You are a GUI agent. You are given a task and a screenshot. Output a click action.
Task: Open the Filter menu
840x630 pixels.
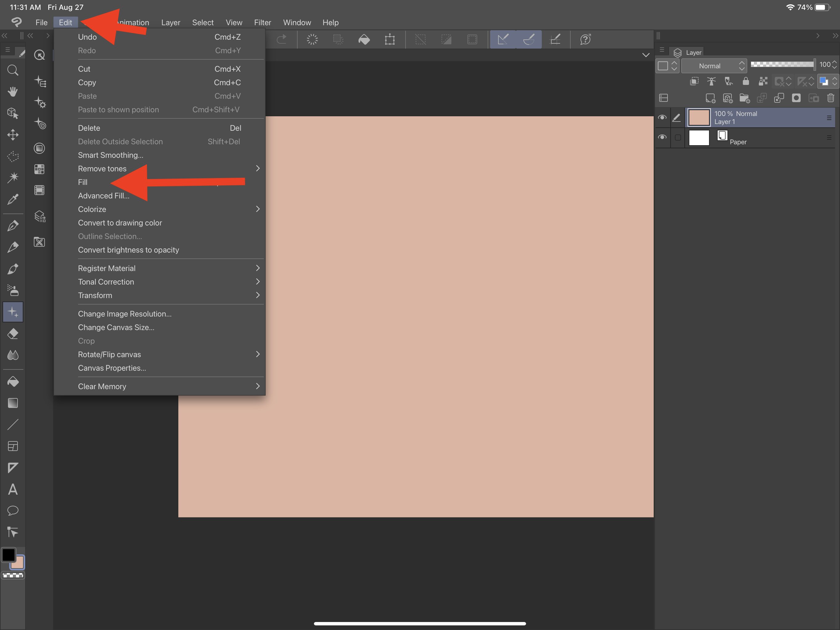[x=262, y=22]
